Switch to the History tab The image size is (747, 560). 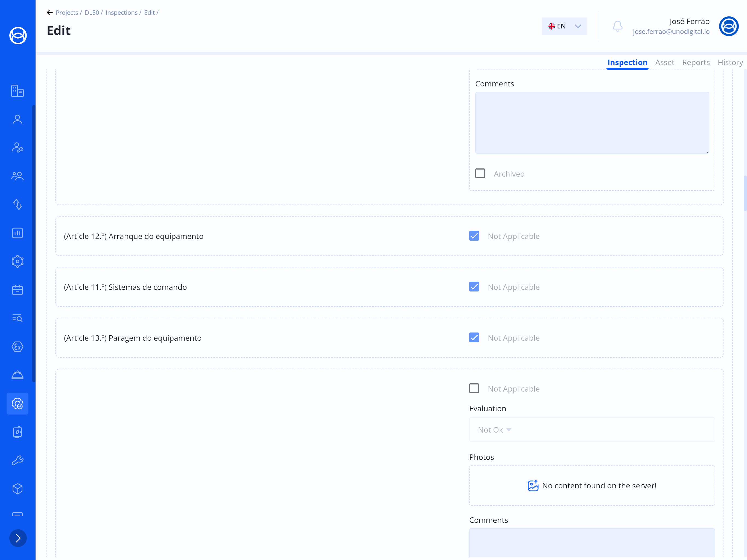pos(730,63)
